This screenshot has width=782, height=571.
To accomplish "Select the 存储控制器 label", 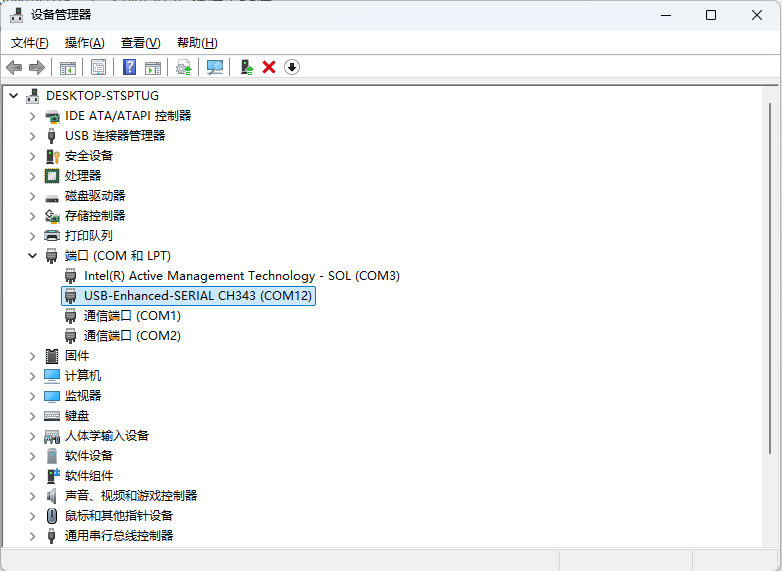I will click(x=95, y=216).
